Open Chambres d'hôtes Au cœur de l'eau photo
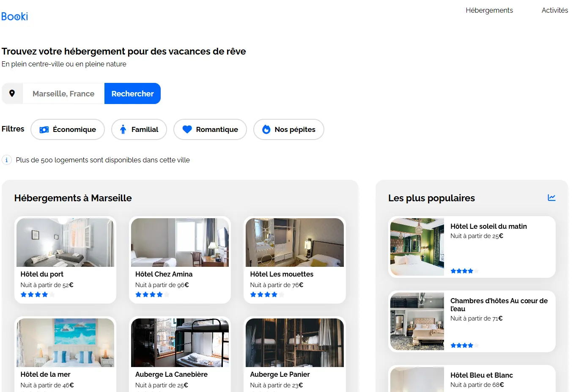This screenshot has width=573, height=392. coord(417,321)
